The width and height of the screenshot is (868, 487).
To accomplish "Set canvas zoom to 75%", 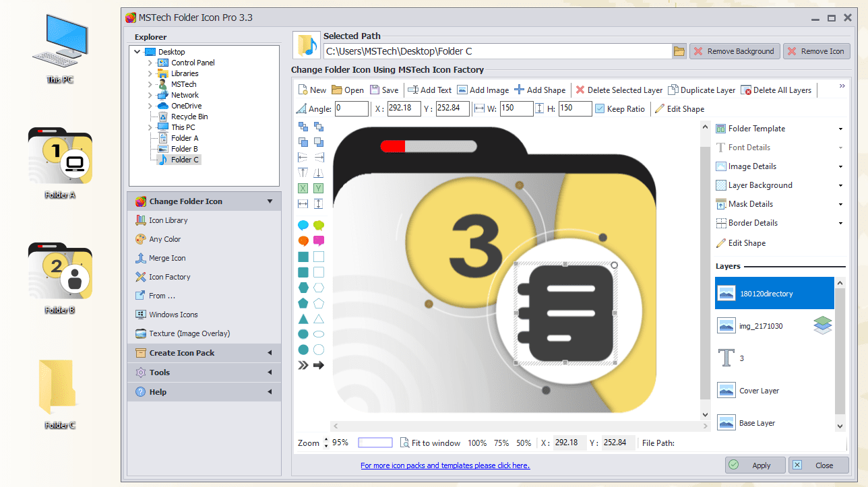I will coord(501,443).
